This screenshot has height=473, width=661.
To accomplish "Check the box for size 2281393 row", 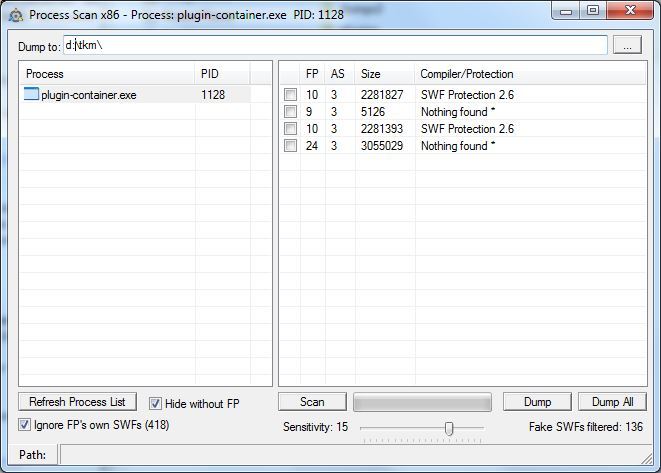I will pos(290,128).
